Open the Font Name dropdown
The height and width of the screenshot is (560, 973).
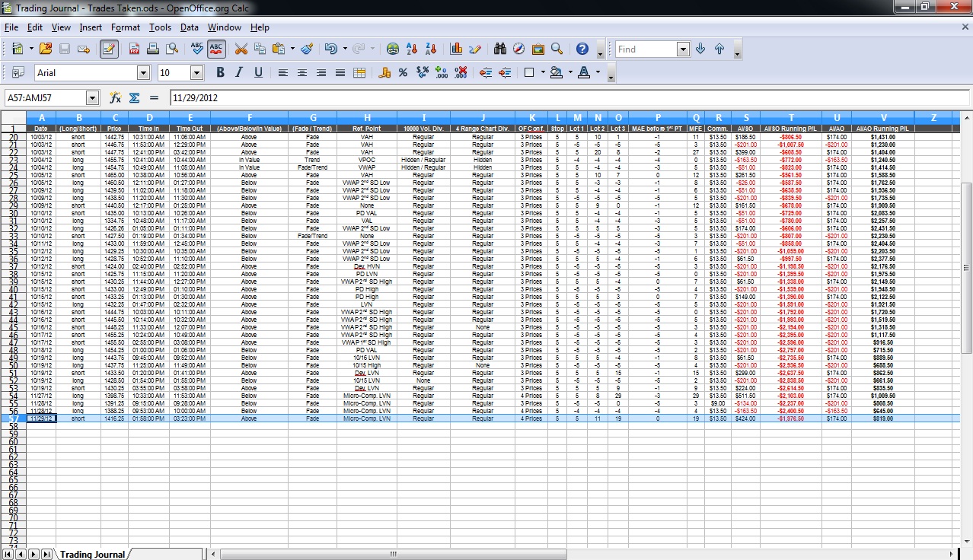143,72
